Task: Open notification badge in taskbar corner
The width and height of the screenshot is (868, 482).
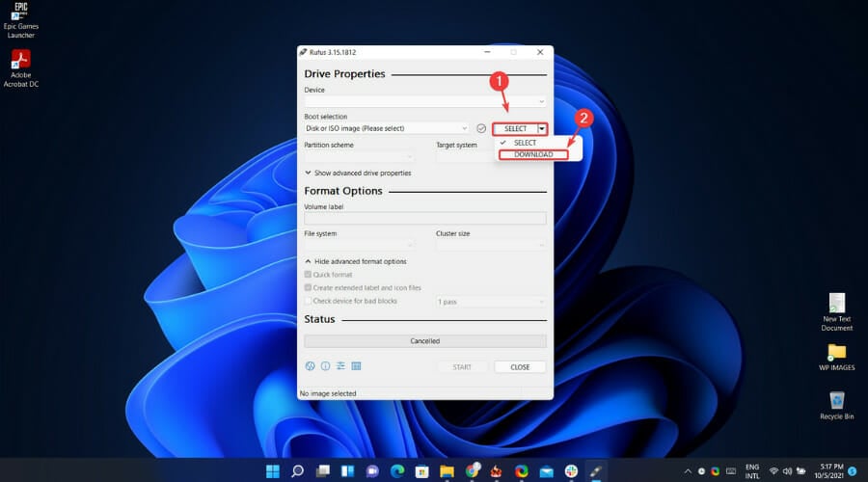Action: coord(853,471)
